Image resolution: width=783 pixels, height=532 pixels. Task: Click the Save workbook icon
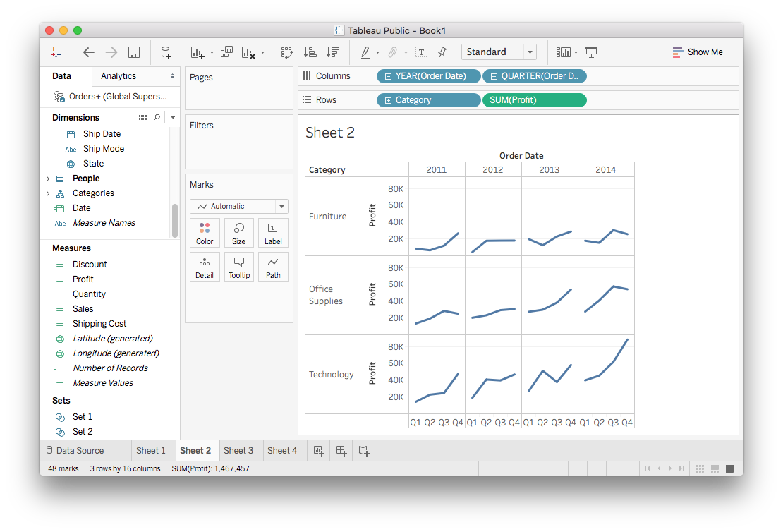133,52
